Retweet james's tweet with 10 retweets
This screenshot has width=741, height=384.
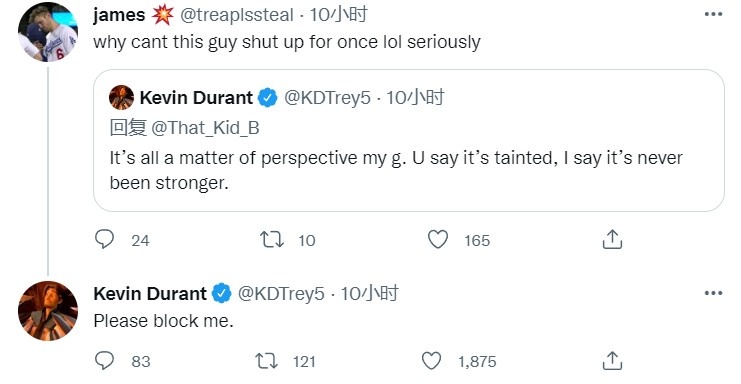pos(272,239)
